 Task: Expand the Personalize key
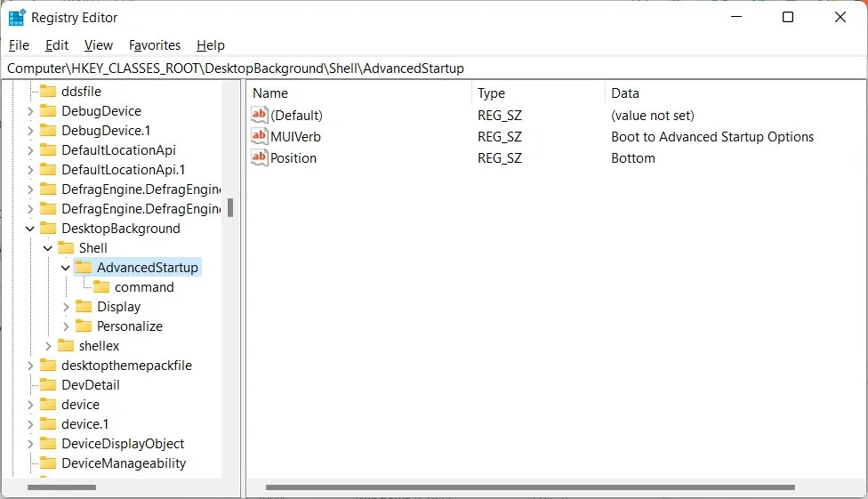click(66, 326)
